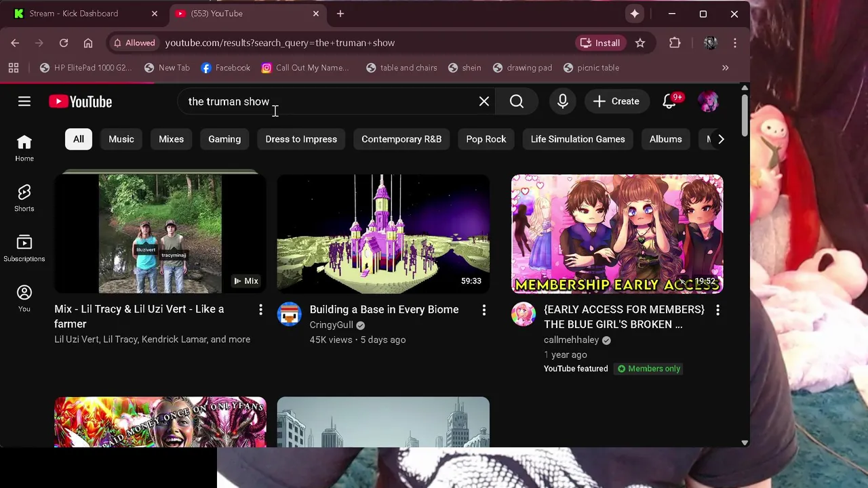Show more chips with right arrow
This screenshot has height=488, width=868.
tap(721, 139)
